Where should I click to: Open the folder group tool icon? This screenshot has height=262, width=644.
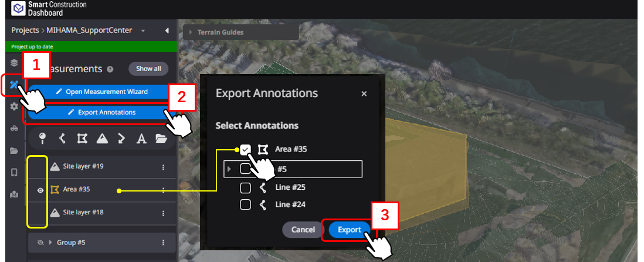[x=161, y=139]
